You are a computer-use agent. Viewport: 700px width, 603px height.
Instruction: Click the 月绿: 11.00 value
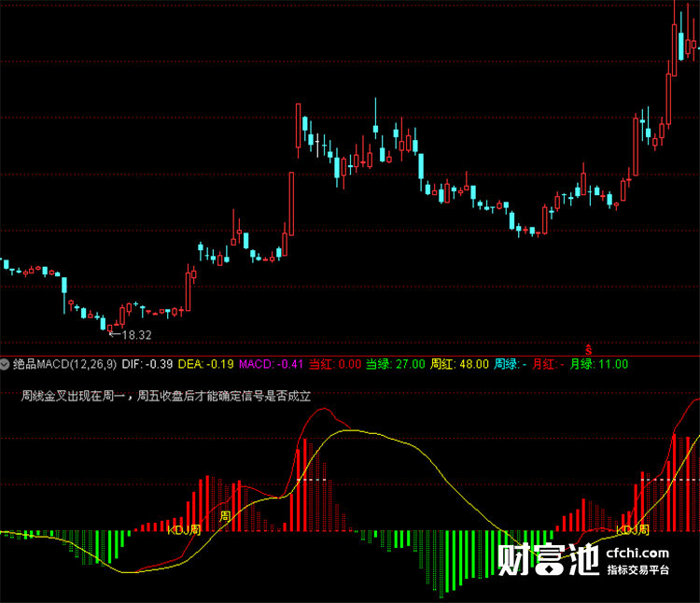click(598, 364)
